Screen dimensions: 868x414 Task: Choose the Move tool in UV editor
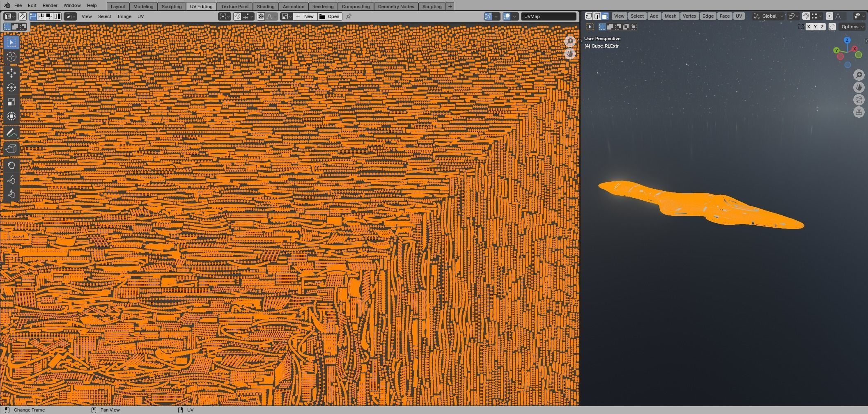(11, 73)
